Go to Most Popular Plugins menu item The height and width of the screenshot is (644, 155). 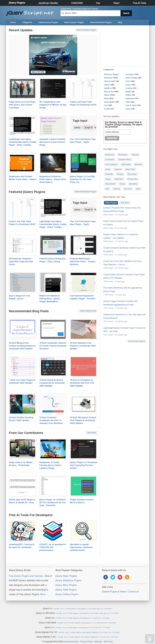pyautogui.click(x=74, y=22)
